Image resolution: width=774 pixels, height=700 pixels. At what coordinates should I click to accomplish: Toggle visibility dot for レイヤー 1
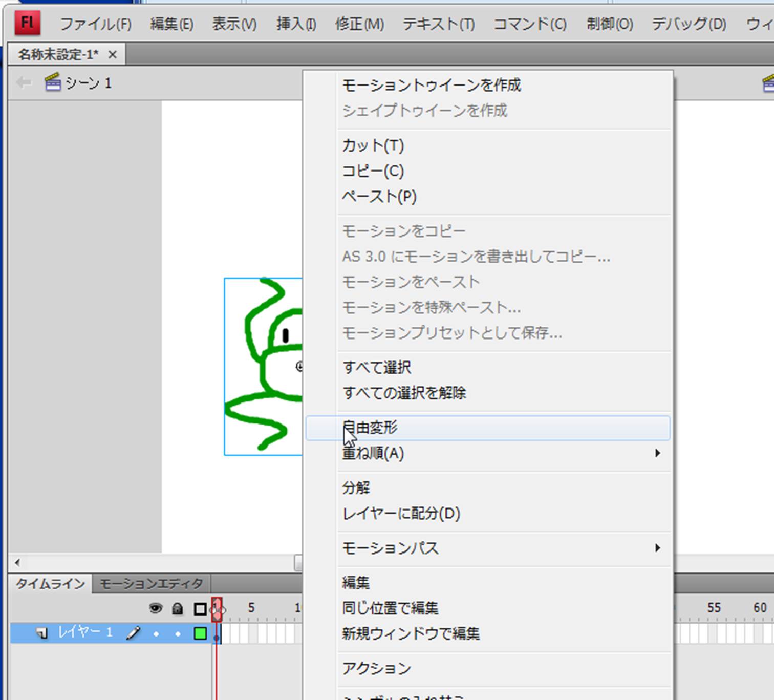point(156,634)
